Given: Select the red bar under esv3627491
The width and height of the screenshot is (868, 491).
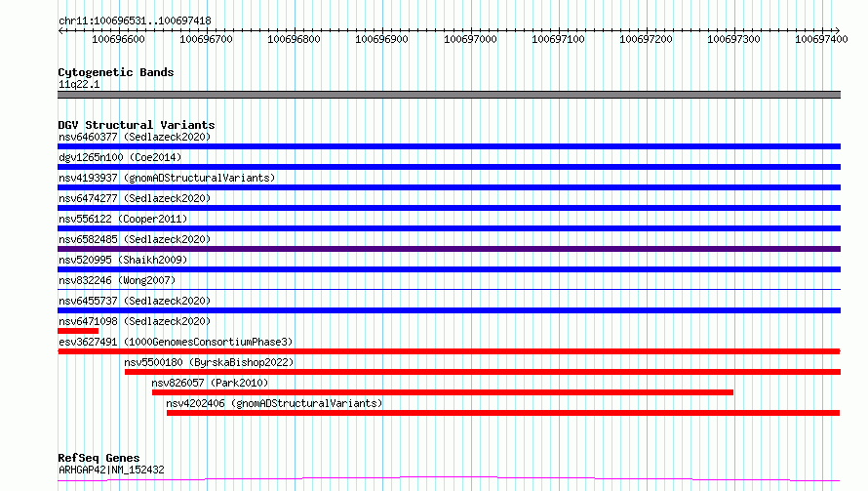Looking at the screenshot, I should click(449, 351).
